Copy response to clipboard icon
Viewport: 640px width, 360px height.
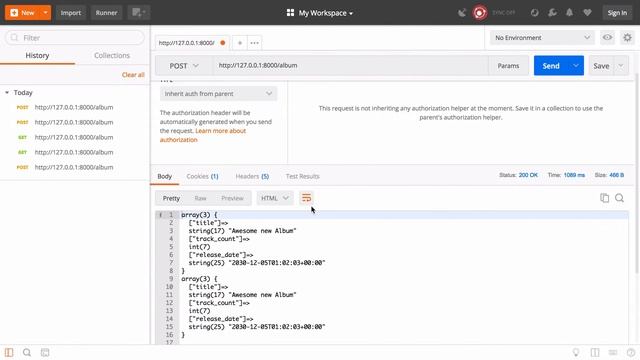[604, 198]
